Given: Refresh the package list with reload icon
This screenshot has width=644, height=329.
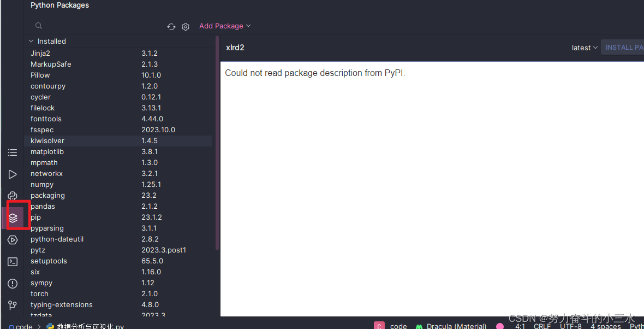Looking at the screenshot, I should [x=171, y=26].
